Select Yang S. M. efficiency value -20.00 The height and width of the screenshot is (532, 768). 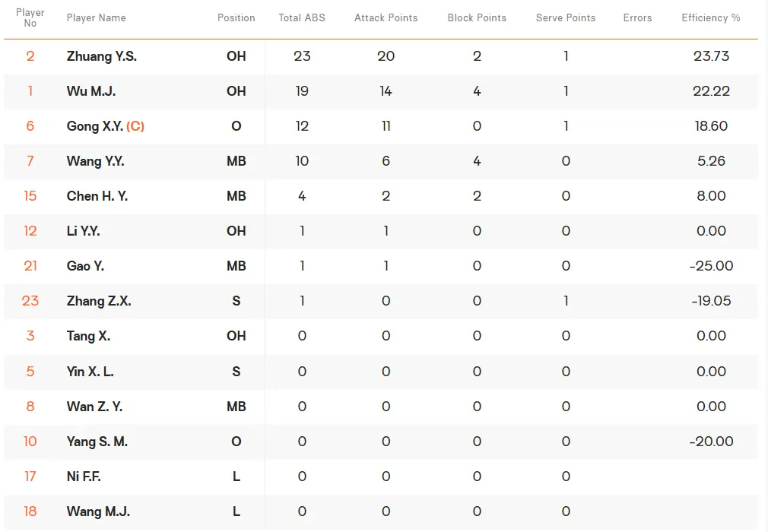pyautogui.click(x=712, y=442)
